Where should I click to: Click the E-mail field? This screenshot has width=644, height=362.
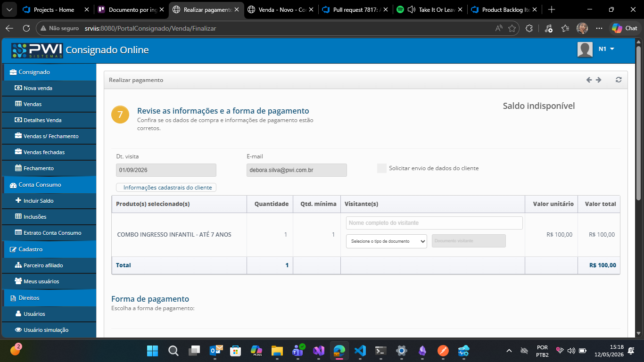pos(297,170)
